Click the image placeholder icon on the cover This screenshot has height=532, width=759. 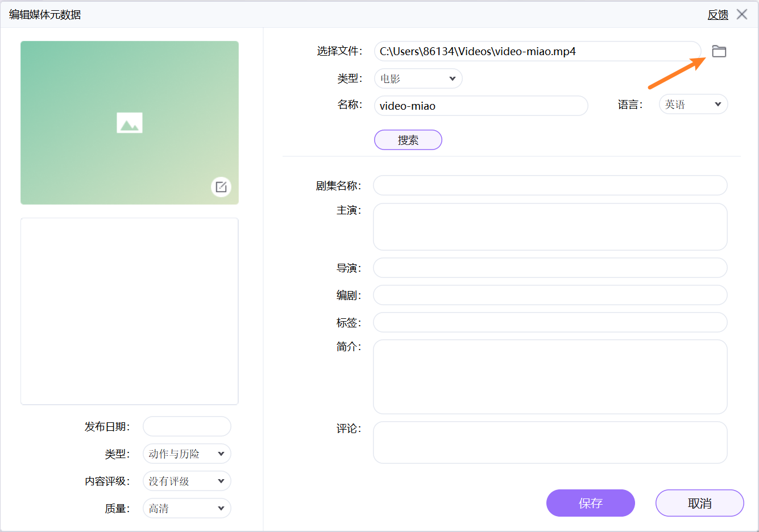click(129, 122)
